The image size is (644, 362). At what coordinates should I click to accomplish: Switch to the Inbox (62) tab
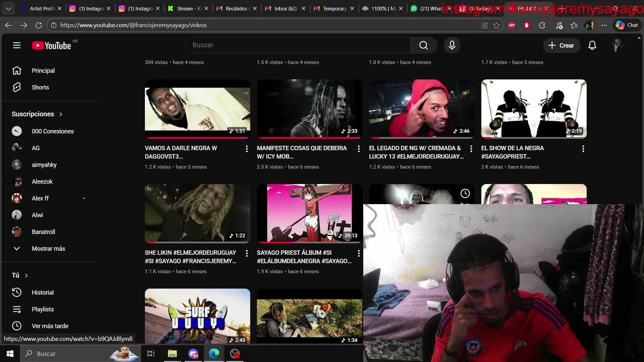coord(285,9)
